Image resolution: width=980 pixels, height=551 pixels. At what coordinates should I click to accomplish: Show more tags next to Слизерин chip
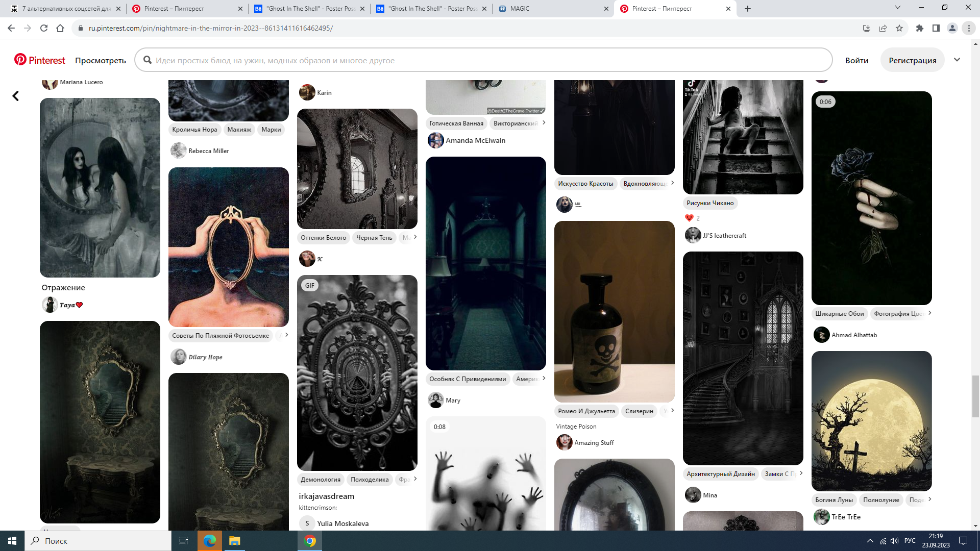coord(672,410)
